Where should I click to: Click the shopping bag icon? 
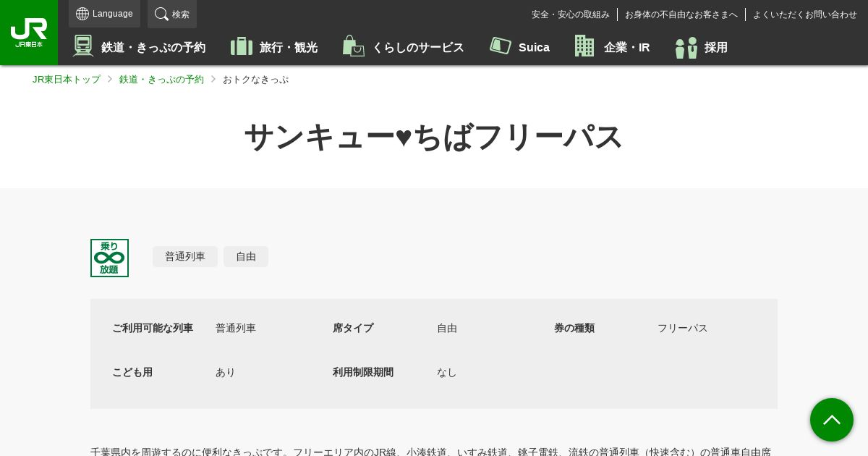click(353, 46)
